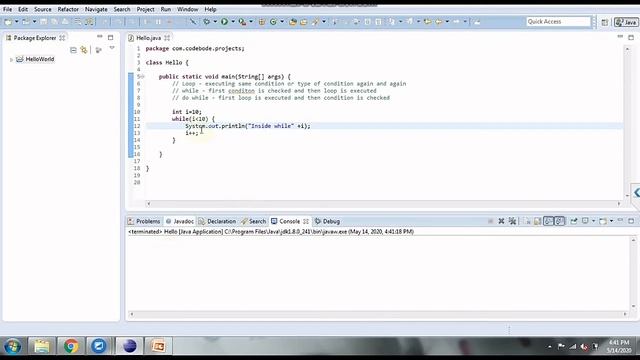
Task: Collapse the main method fold marker
Action: point(143,76)
